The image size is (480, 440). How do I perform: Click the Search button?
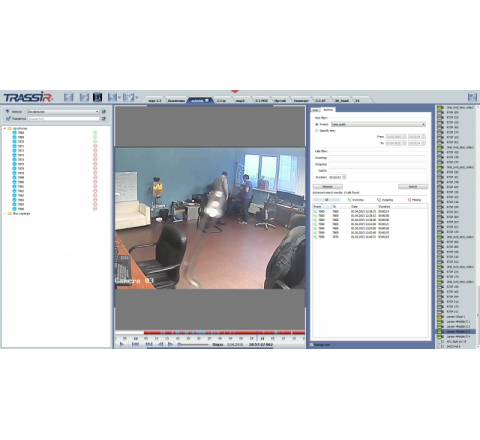[413, 186]
